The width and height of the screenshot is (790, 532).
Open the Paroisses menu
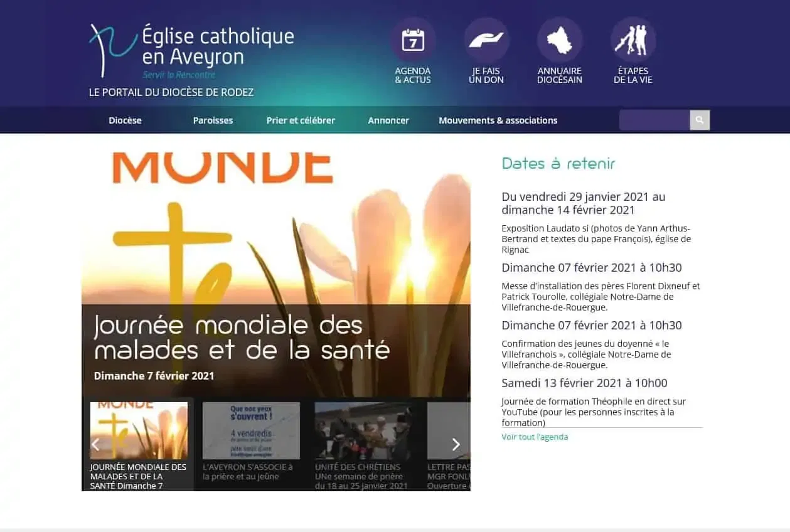pos(213,120)
